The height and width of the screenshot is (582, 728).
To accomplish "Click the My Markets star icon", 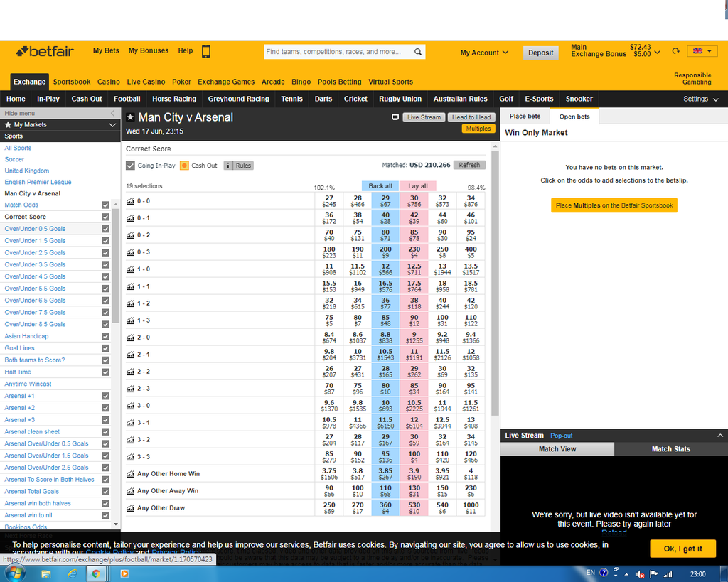I will (8, 125).
